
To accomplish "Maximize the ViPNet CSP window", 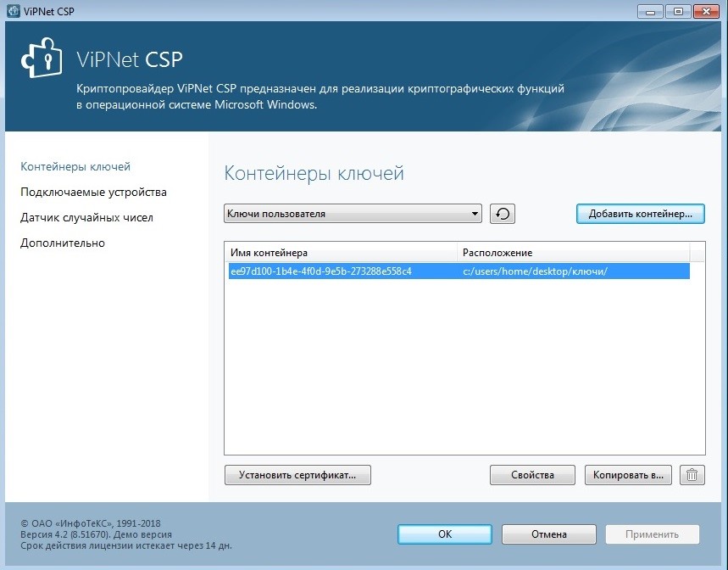I will (x=678, y=11).
